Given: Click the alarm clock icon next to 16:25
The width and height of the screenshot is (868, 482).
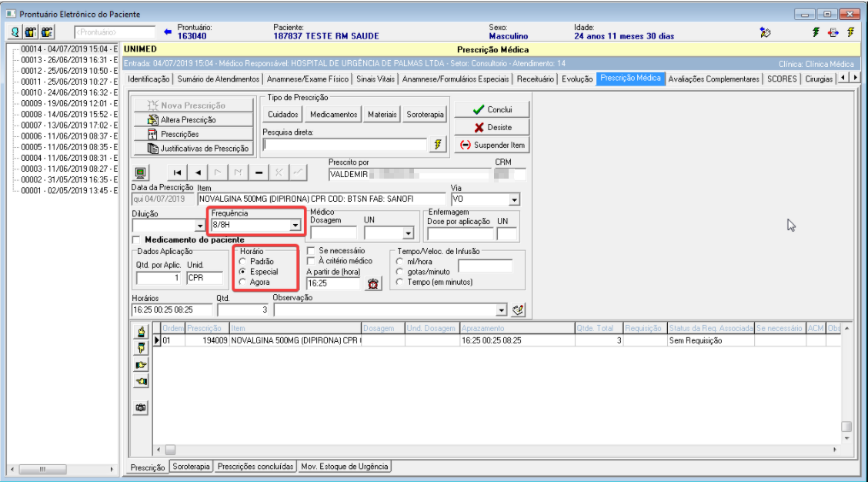Looking at the screenshot, I should 373,283.
